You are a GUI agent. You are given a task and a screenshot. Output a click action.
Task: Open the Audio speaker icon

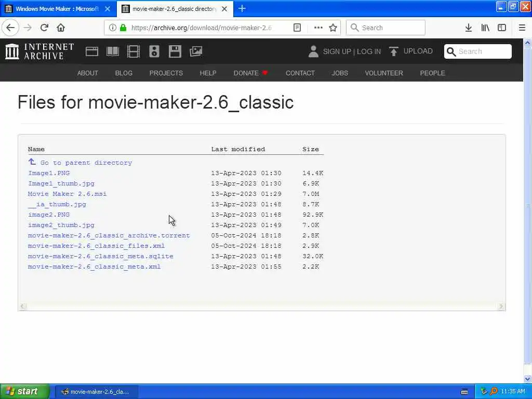click(154, 51)
